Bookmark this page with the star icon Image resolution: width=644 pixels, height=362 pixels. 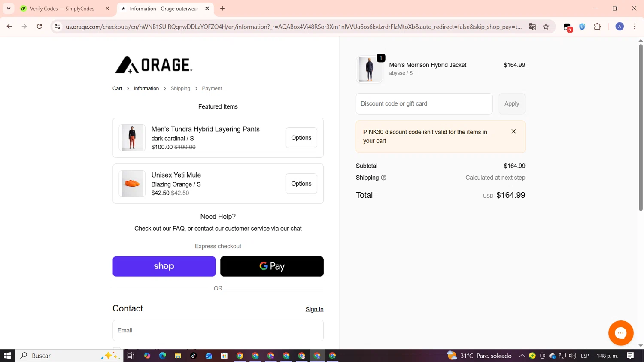pyautogui.click(x=546, y=27)
